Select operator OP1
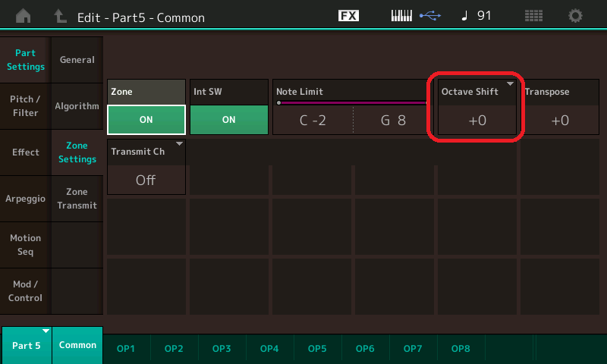This screenshot has height=364, width=607. (126, 348)
